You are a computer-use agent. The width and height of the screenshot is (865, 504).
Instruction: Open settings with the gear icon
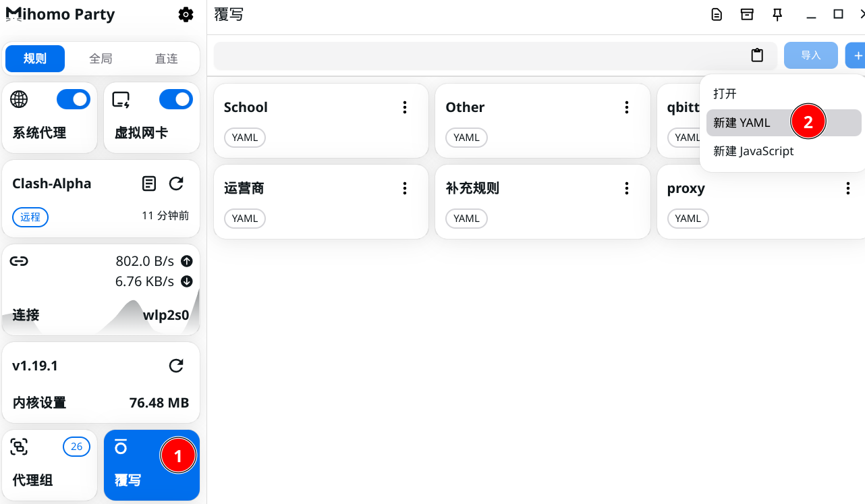[x=186, y=15]
